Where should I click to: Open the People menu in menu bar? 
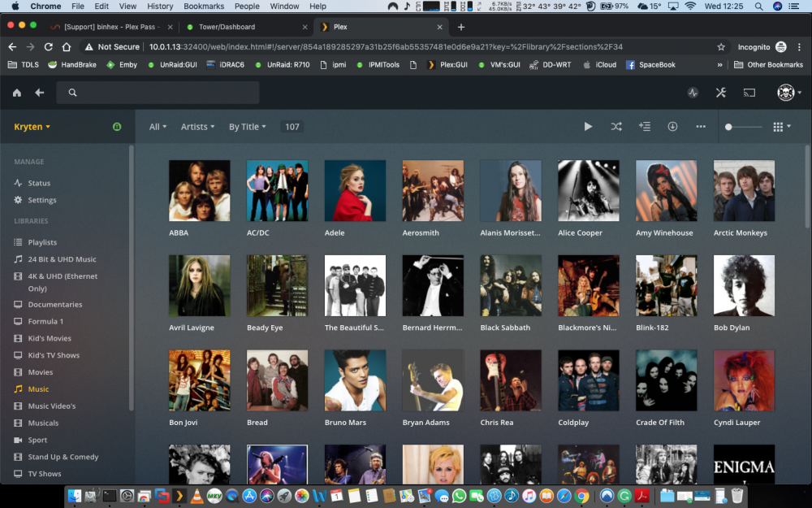pyautogui.click(x=247, y=7)
